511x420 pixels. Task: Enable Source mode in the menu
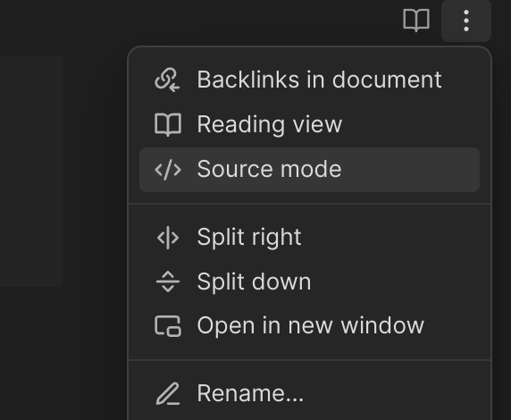coord(309,170)
